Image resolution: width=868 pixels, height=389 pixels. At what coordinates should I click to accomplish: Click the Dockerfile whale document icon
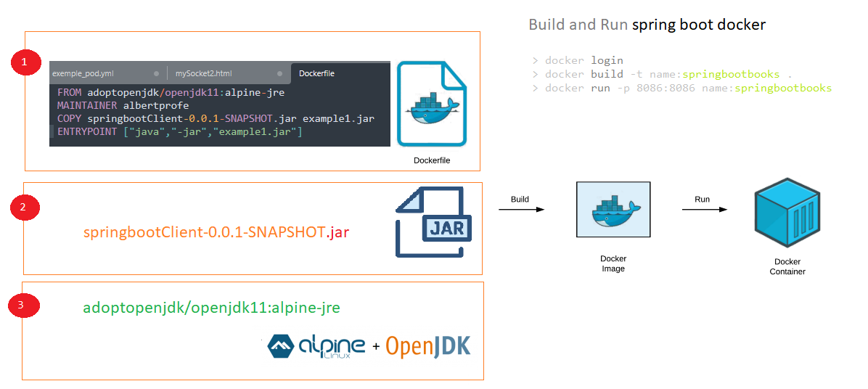(432, 104)
